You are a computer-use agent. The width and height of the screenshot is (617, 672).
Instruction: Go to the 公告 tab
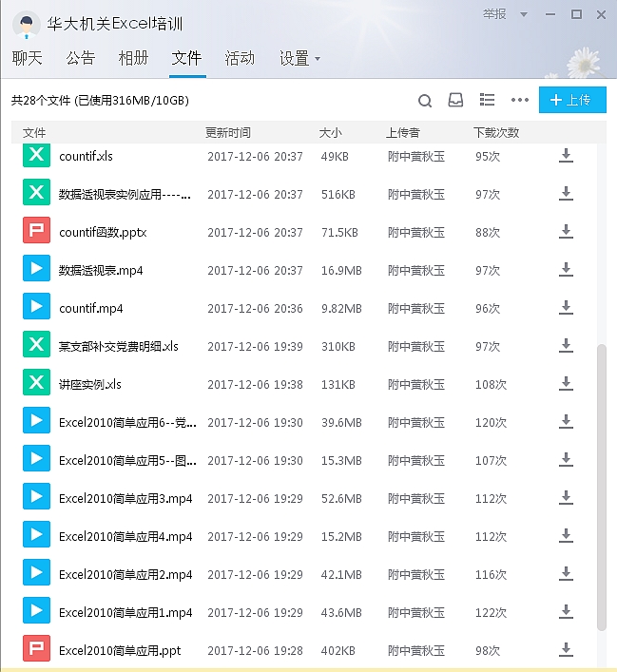point(81,59)
